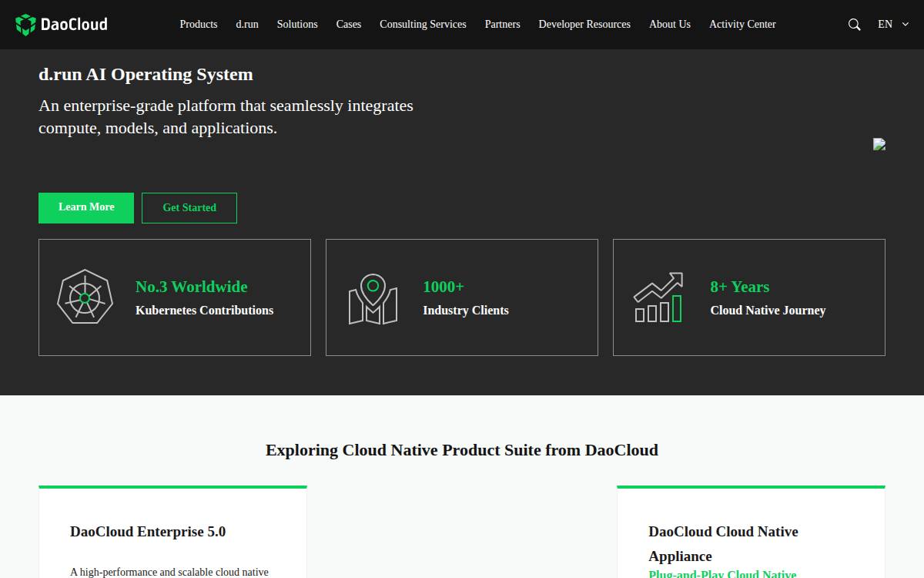Go to the Cases page

[349, 25]
